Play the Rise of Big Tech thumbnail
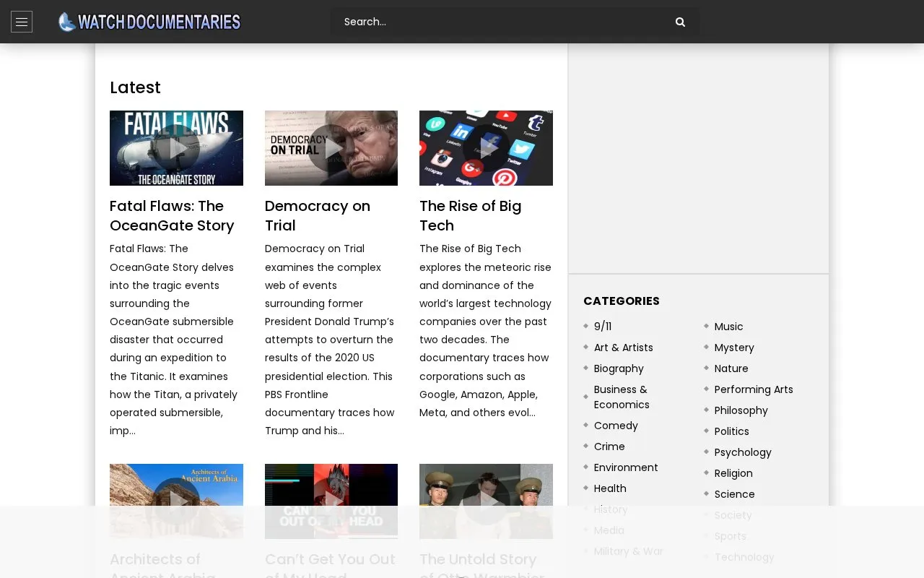Viewport: 924px width, 578px height. 486,148
